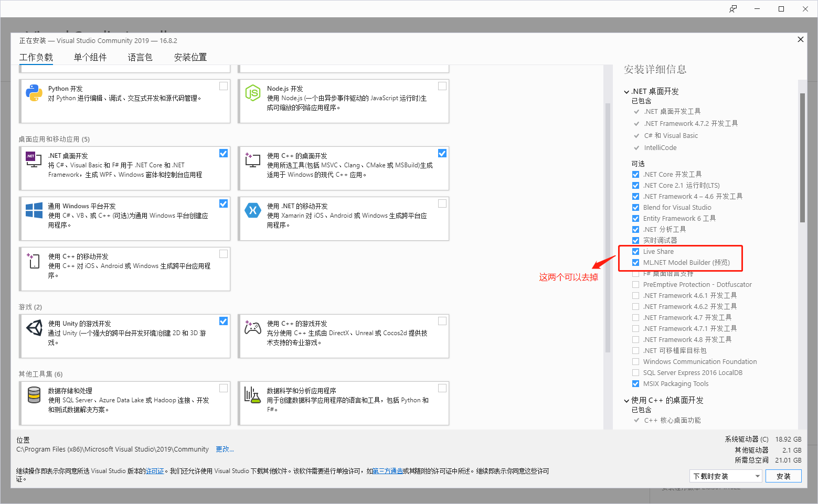
Task: Click the 安装 button
Action: (x=783, y=476)
